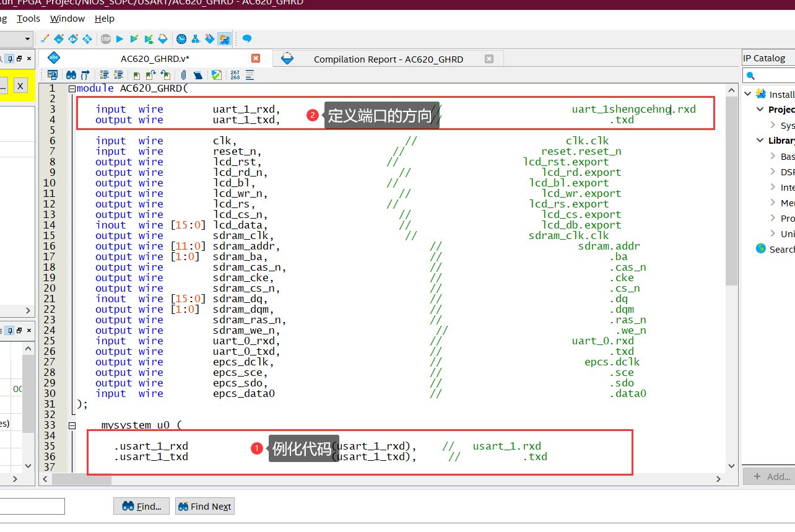
Task: Toggle bookmark icon in editor toolbar
Action: pyautogui.click(x=137, y=75)
